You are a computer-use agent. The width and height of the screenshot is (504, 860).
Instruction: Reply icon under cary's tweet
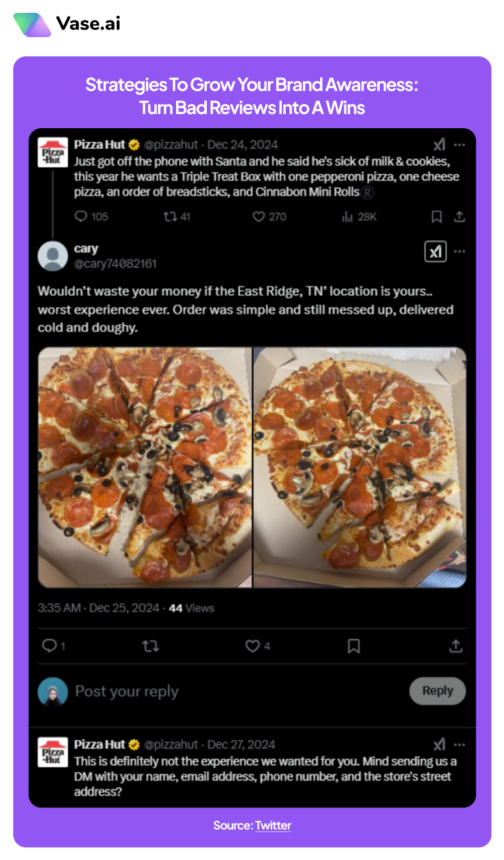click(49, 646)
